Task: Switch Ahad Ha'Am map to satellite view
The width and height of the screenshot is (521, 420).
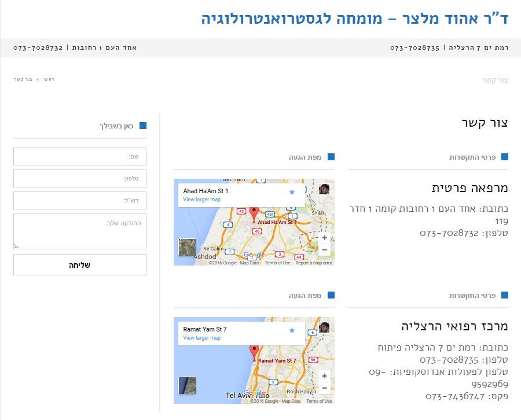Action: point(187,248)
